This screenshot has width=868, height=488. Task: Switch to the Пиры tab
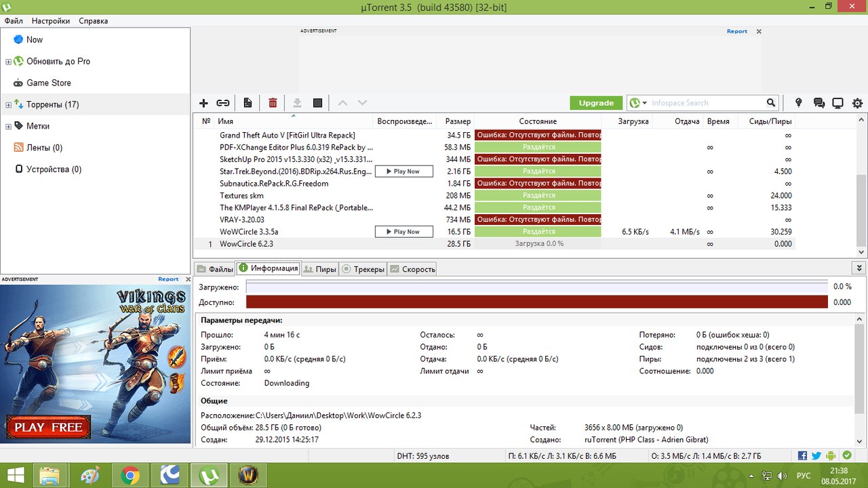[319, 269]
